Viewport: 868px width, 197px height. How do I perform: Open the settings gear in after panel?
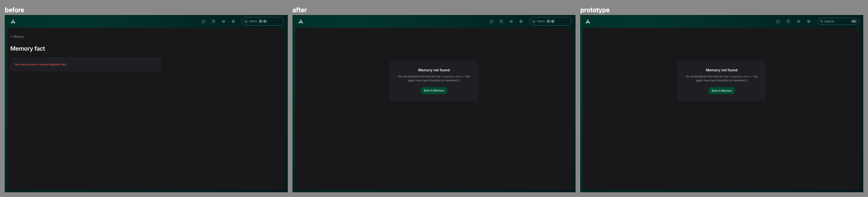[521, 21]
